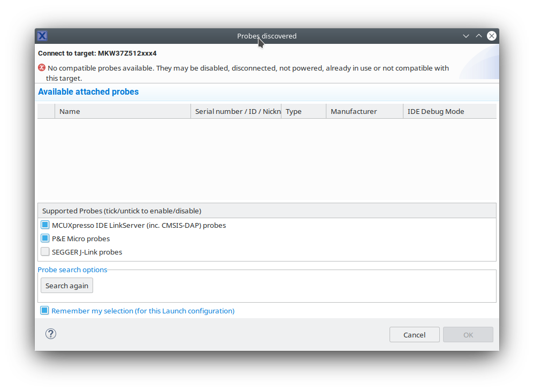Enable SEGGER J-Link probes
The width and height of the screenshot is (534, 392).
45,252
